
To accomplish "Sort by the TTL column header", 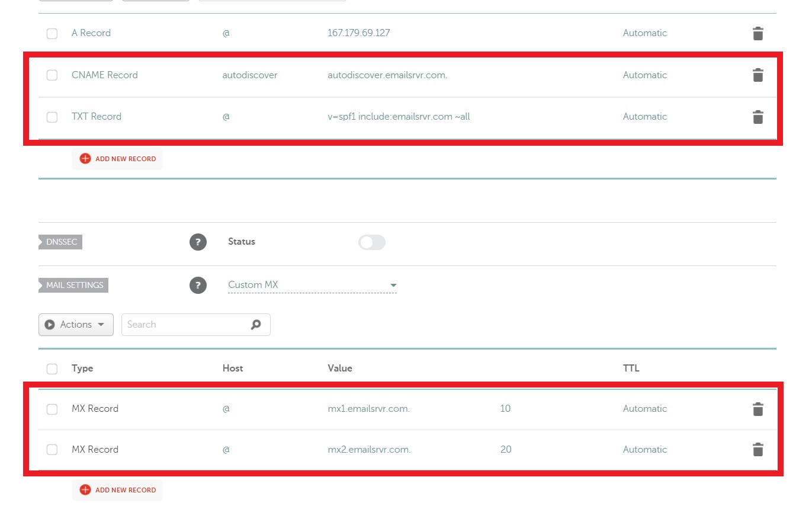I will pos(631,368).
